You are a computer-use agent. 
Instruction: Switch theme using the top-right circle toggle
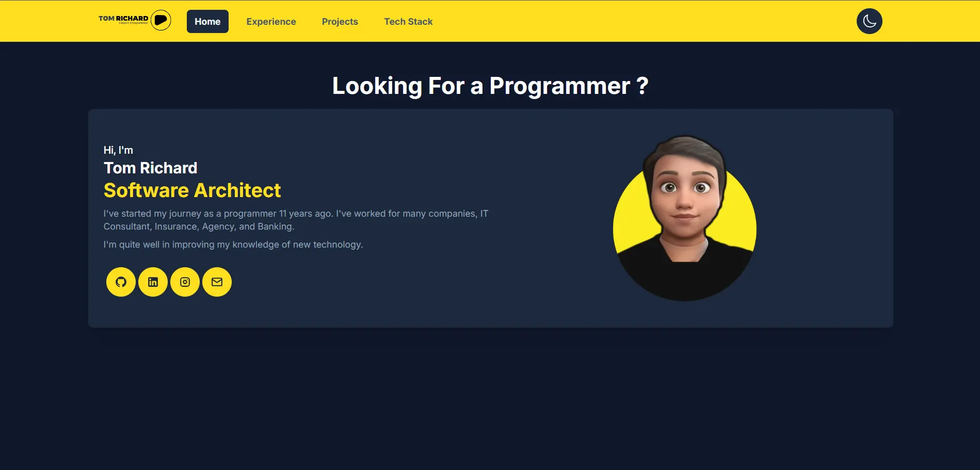click(x=869, y=21)
